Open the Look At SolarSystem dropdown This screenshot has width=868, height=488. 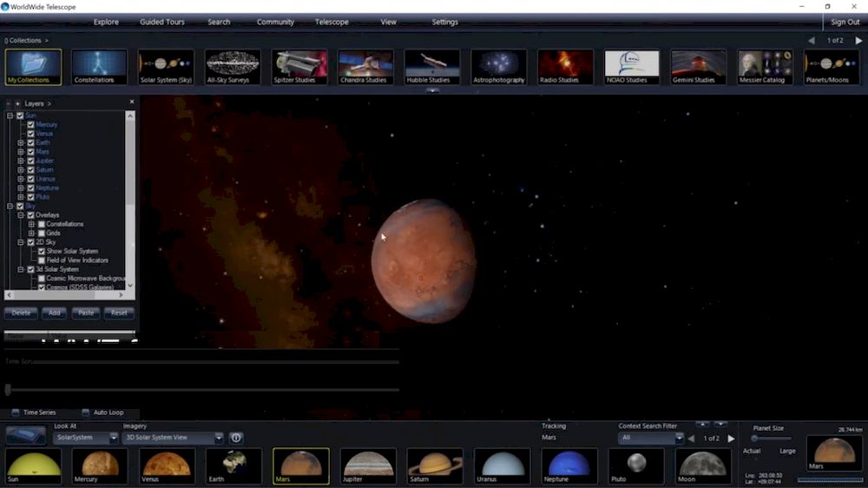[86, 438]
